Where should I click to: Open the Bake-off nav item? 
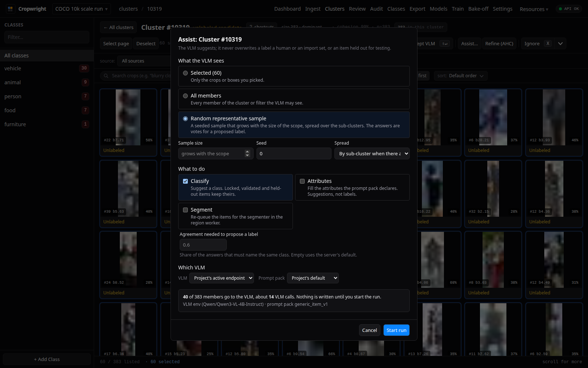pyautogui.click(x=478, y=9)
